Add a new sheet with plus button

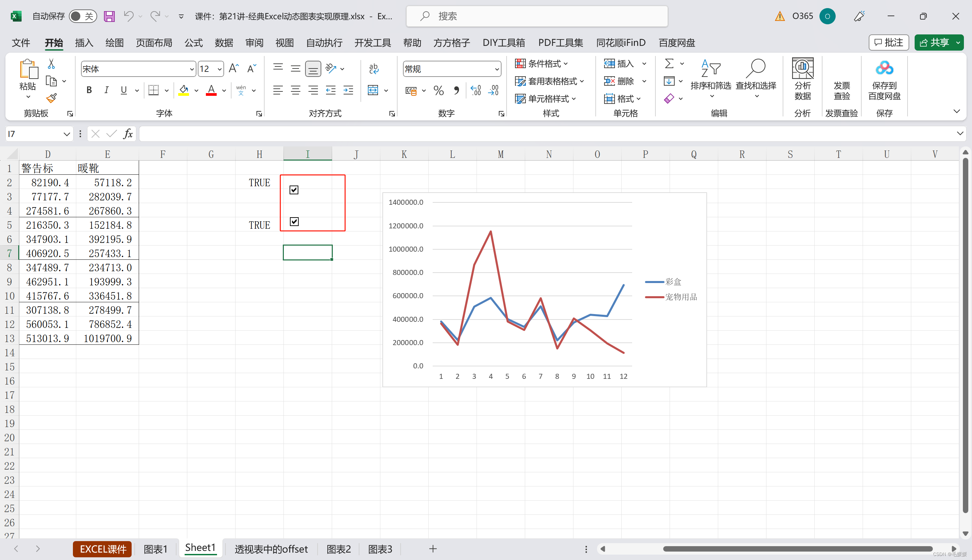(x=433, y=549)
